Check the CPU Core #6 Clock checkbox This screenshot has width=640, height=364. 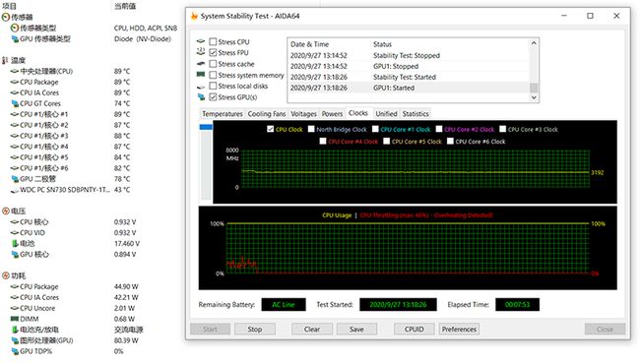click(450, 141)
